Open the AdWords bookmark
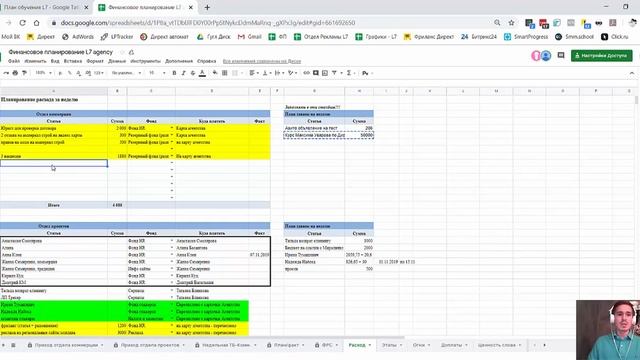The height and width of the screenshot is (360, 640). [78, 37]
